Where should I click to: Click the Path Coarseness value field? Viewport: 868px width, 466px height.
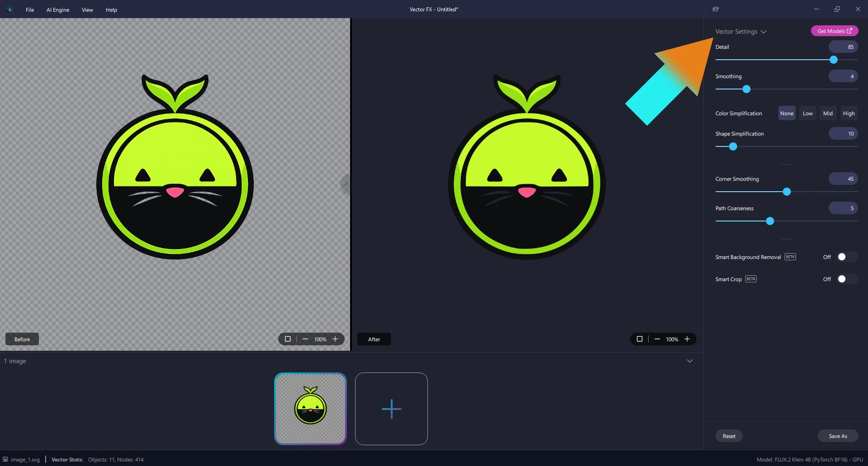[843, 208]
